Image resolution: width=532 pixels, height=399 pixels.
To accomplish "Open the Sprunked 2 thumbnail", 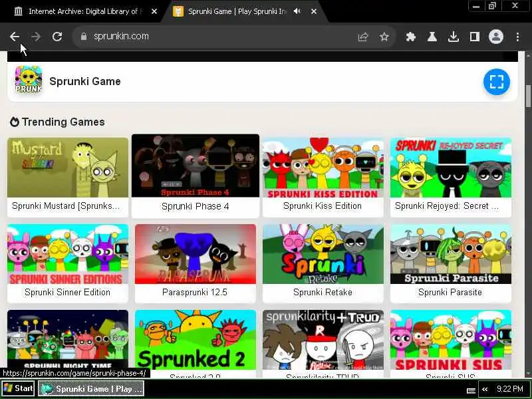I will pyautogui.click(x=196, y=340).
